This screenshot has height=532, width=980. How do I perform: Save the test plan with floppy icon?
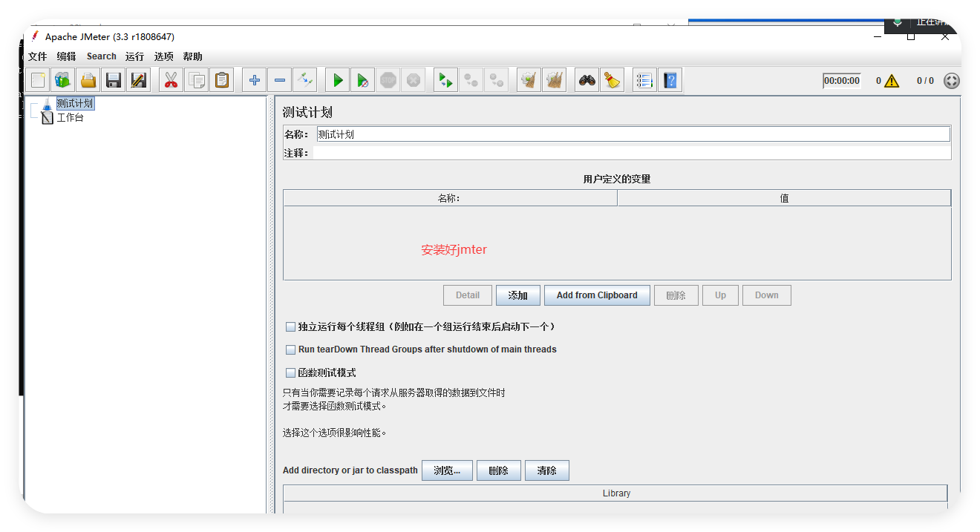113,80
